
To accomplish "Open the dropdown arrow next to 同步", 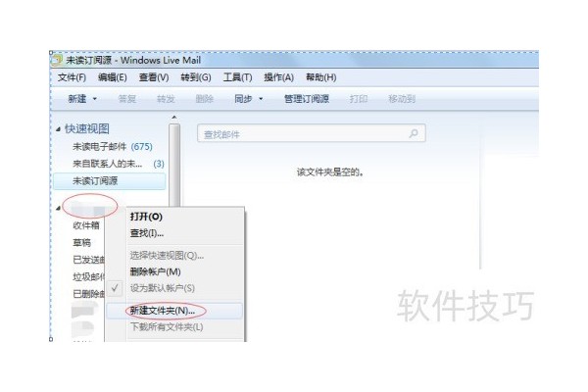I will pyautogui.click(x=261, y=99).
